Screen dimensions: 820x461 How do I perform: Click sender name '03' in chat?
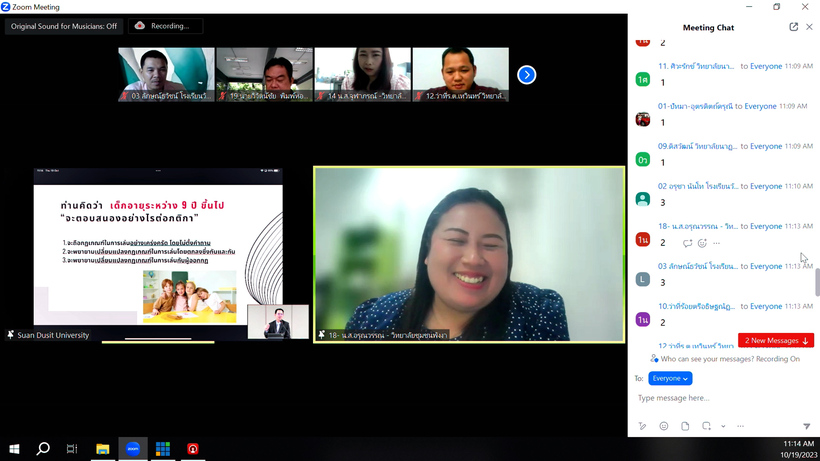tap(698, 267)
